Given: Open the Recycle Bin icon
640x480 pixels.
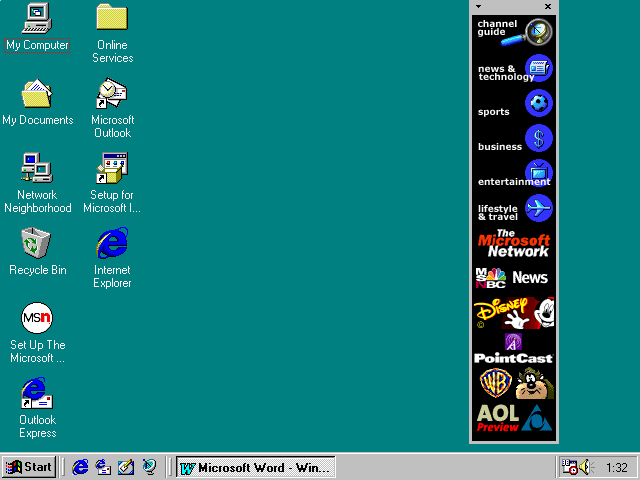Looking at the screenshot, I should click(37, 243).
